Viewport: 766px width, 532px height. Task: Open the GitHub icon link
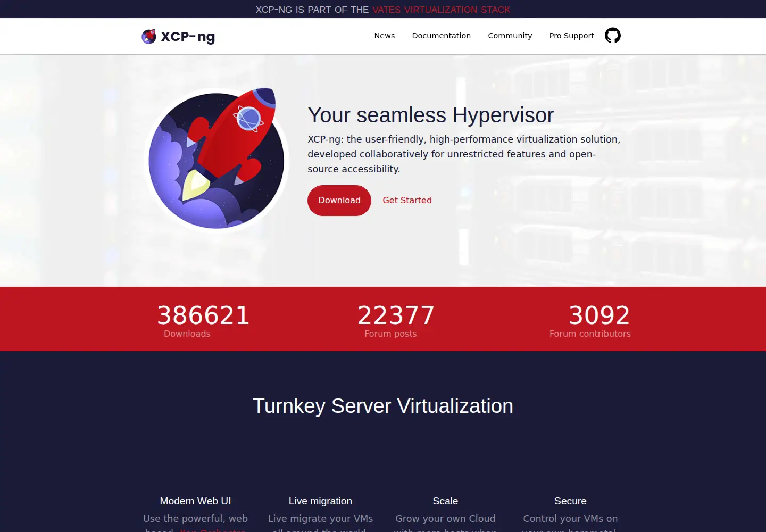pos(613,36)
